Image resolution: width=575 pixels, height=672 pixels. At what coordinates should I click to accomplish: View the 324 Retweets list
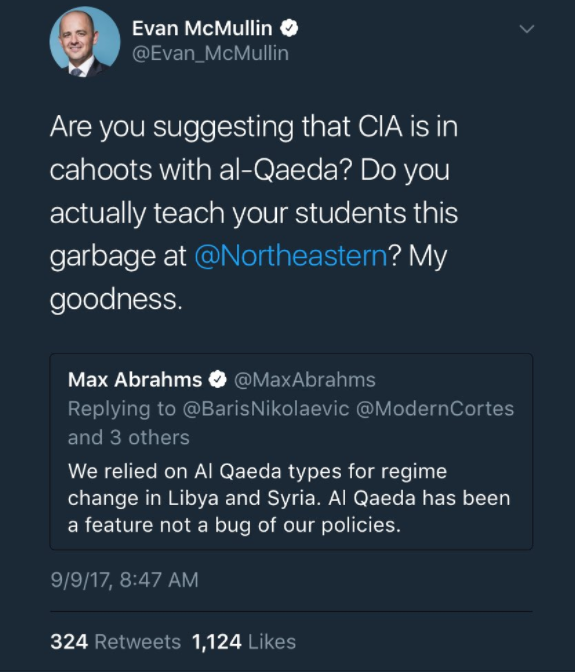tap(116, 642)
